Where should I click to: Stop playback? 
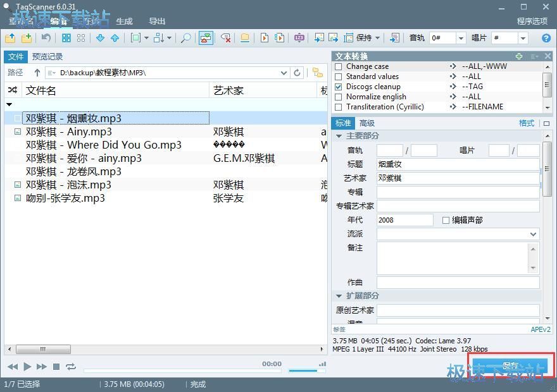pos(56,367)
